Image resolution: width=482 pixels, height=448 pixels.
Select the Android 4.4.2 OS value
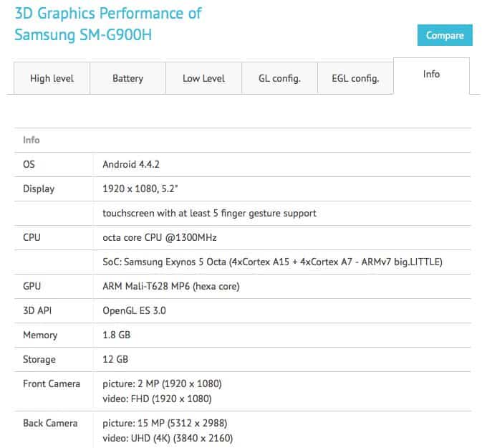[131, 164]
